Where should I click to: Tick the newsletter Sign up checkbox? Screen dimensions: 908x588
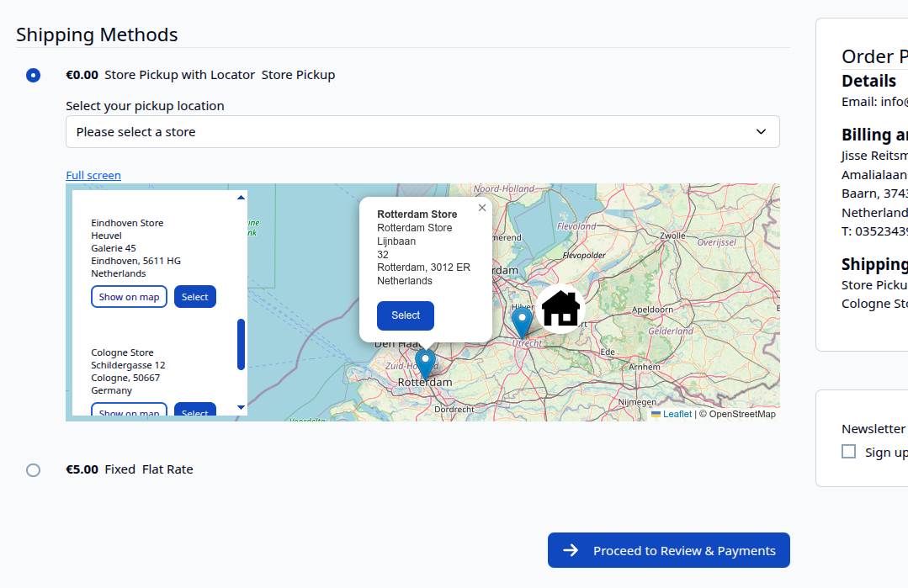(848, 452)
